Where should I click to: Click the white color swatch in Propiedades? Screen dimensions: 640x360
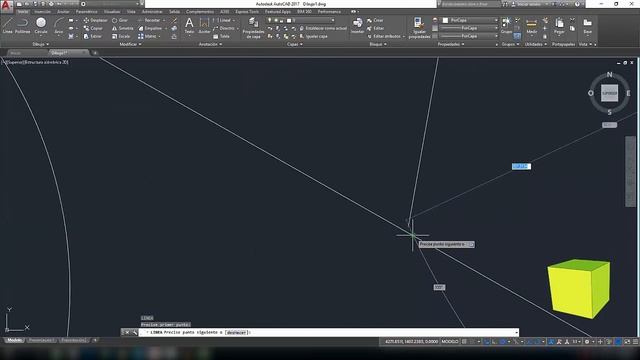tap(445, 20)
